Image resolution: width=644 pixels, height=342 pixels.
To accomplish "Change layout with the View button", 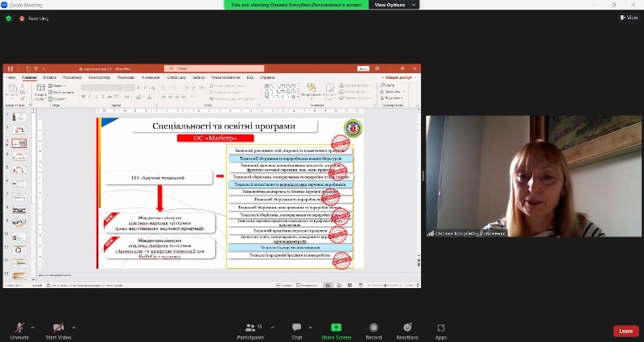I will tap(629, 18).
